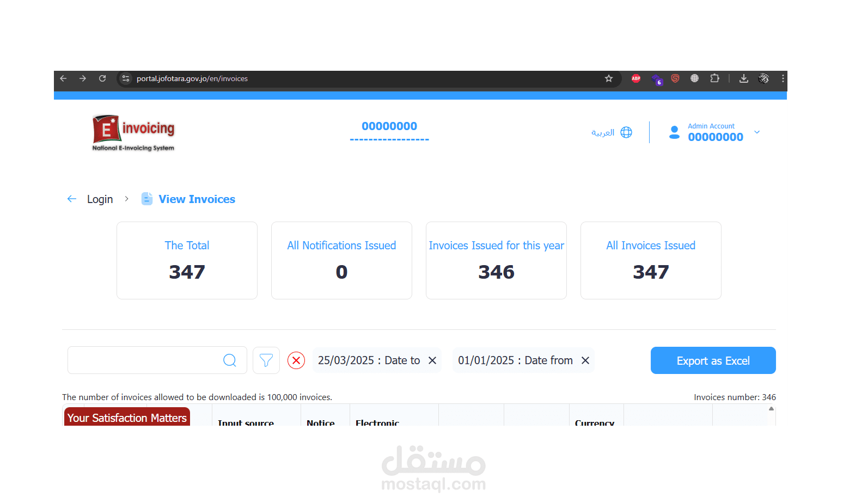Viewport: 868px width, 503px height.
Task: Click the 00000000 header number
Action: pos(389,126)
